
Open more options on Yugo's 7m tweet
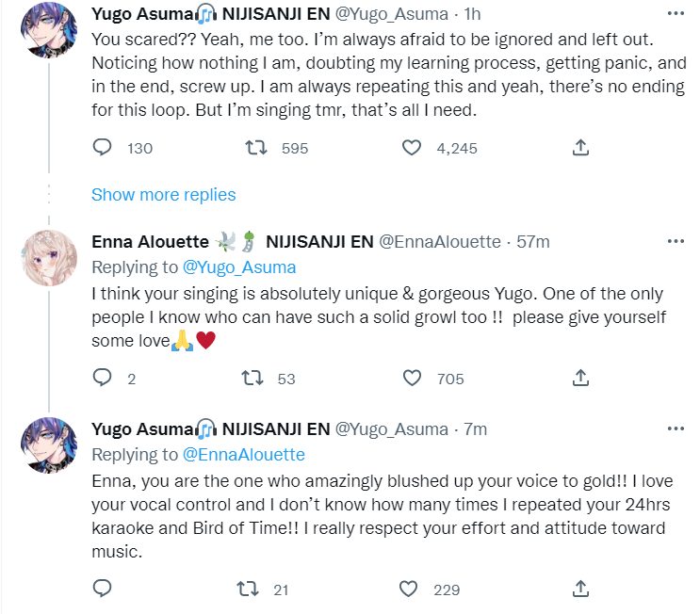tap(676, 429)
